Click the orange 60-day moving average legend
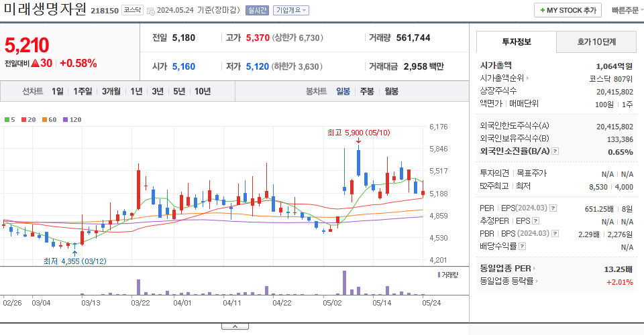 click(x=49, y=120)
